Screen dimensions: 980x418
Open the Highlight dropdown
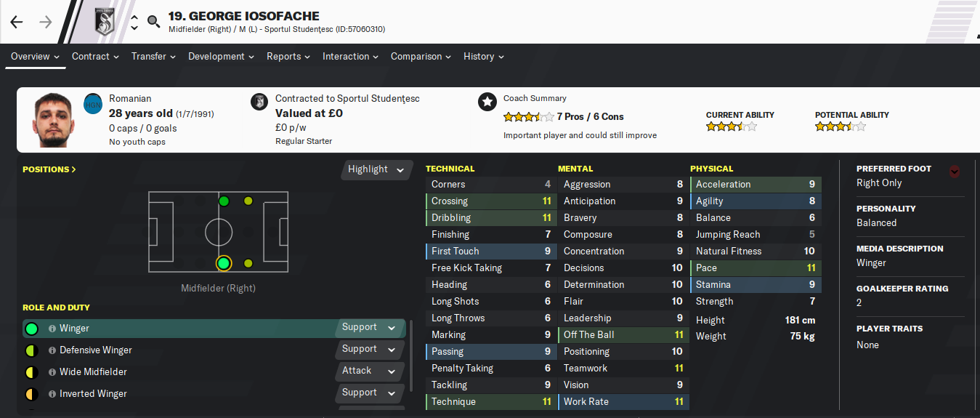click(376, 169)
